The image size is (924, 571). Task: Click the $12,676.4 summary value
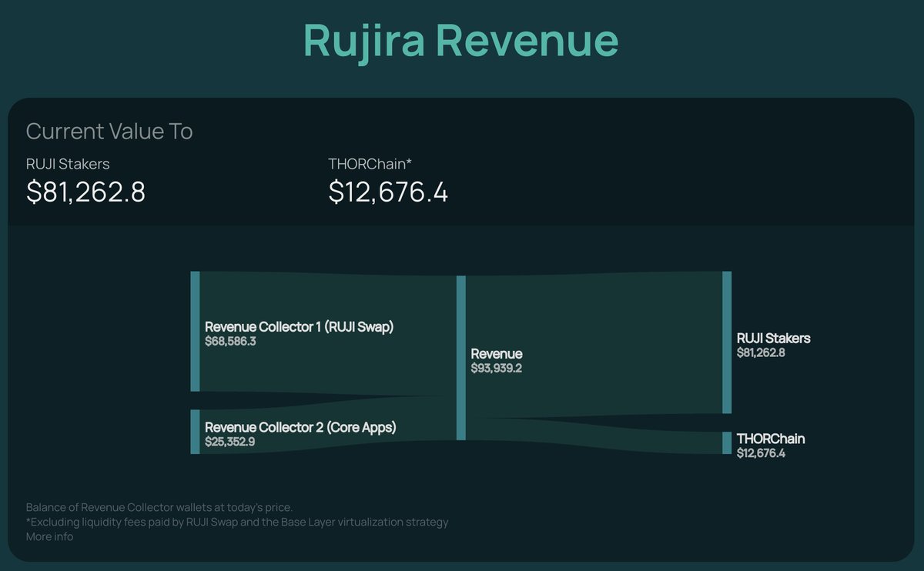tap(388, 192)
